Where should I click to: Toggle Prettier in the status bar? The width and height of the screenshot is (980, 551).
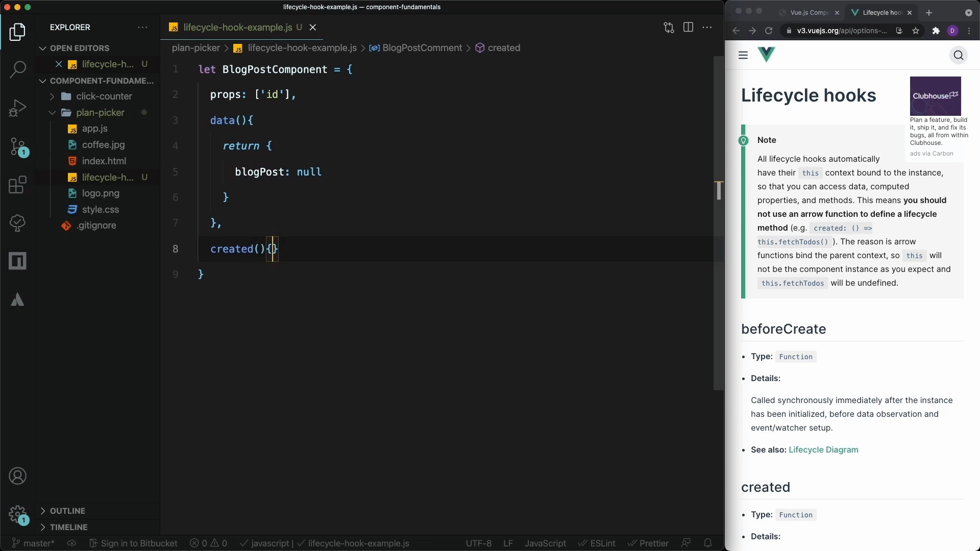coord(648,543)
